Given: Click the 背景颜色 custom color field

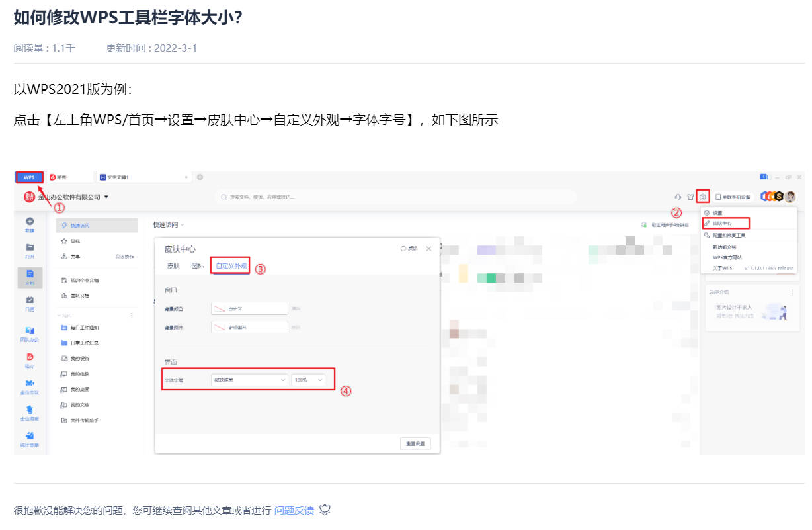Looking at the screenshot, I should (249, 308).
